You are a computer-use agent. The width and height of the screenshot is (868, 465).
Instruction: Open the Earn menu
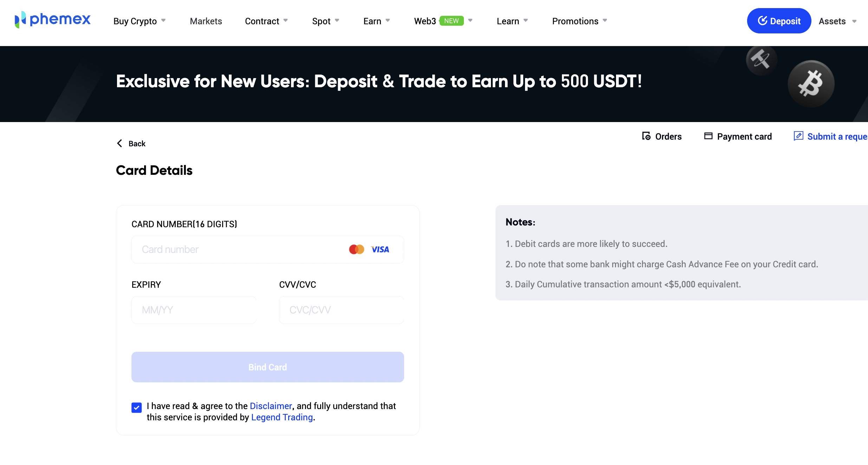[x=376, y=21]
